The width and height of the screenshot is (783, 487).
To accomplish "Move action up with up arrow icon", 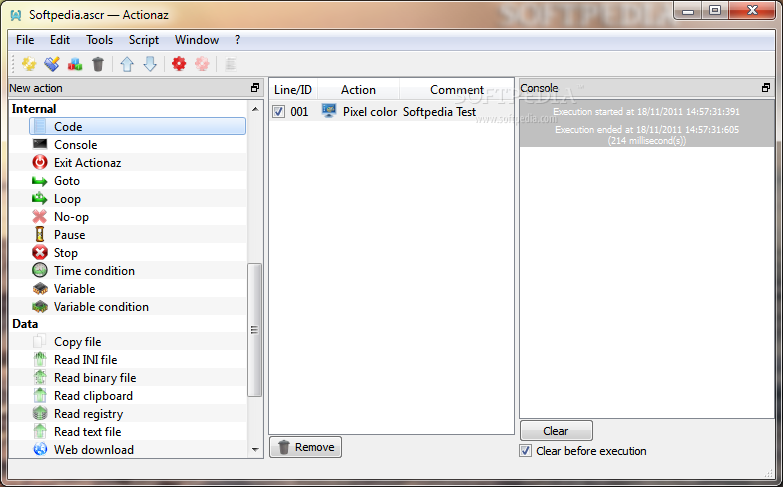I will pyautogui.click(x=127, y=63).
